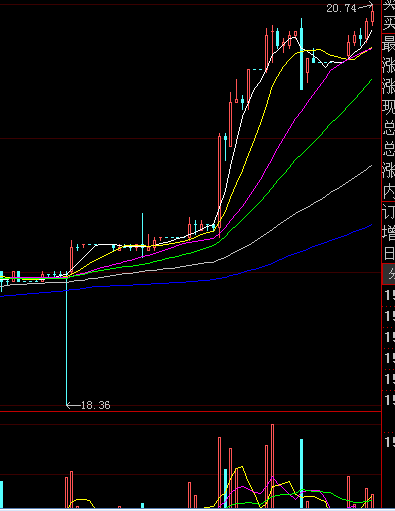Click the arrow pointing to 18.36 low

[73, 405]
